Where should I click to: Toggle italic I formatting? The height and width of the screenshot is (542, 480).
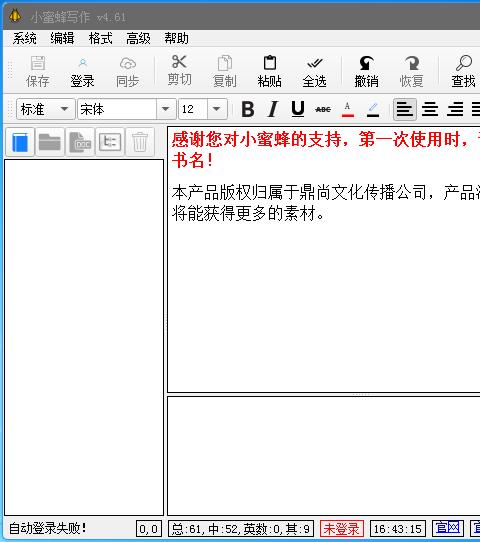[x=273, y=109]
